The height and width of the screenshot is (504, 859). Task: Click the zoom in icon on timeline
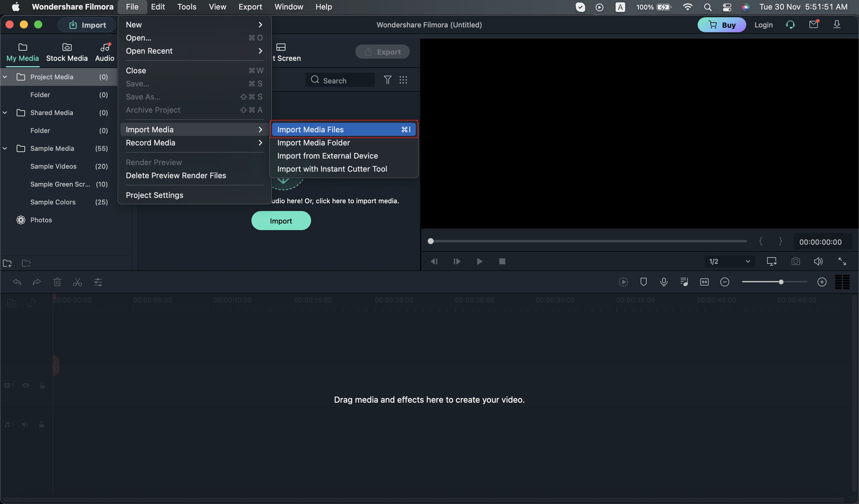tap(821, 282)
